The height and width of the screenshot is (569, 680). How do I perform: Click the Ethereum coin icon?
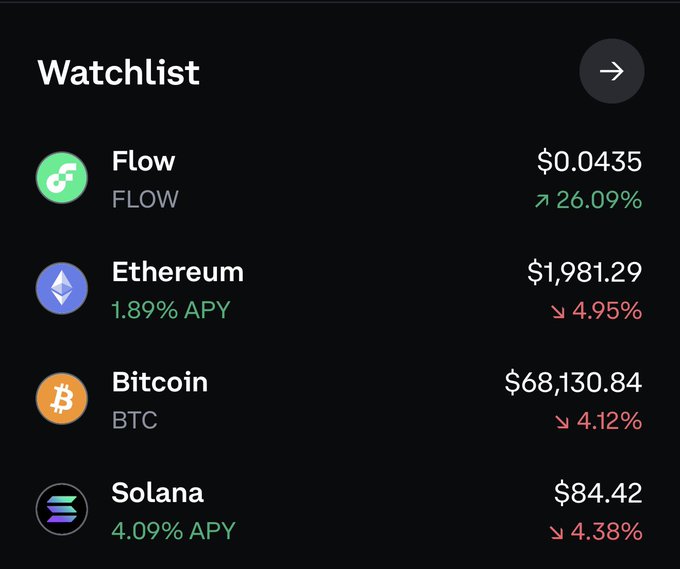(62, 290)
